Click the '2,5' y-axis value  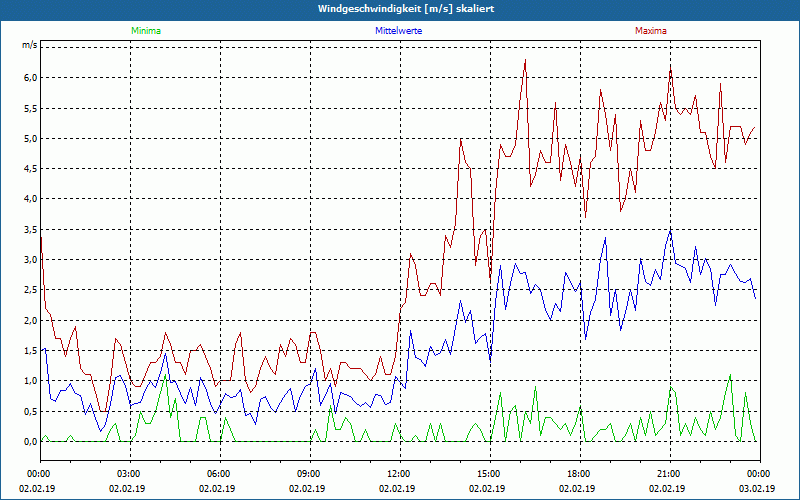click(x=30, y=290)
